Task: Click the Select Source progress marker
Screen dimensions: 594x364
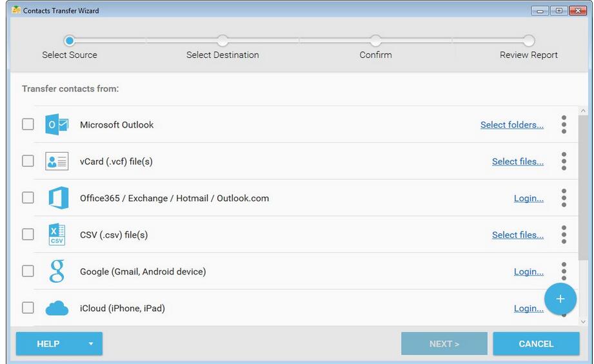Action: coord(69,41)
